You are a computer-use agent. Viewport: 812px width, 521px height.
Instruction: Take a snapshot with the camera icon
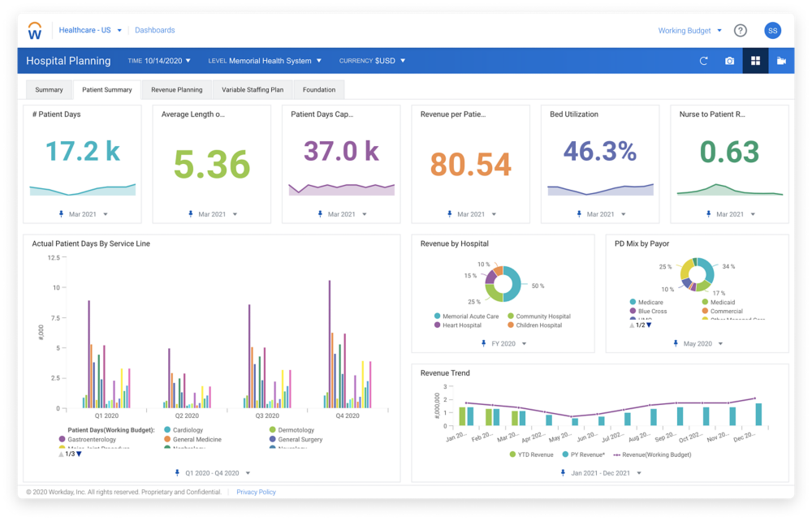[x=729, y=61]
